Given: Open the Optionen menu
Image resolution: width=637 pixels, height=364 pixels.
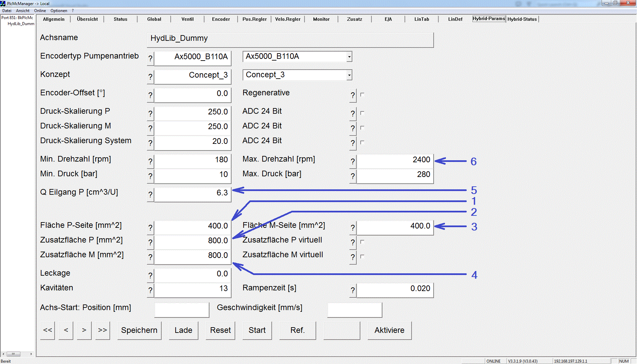Looking at the screenshot, I should pyautogui.click(x=59, y=11).
